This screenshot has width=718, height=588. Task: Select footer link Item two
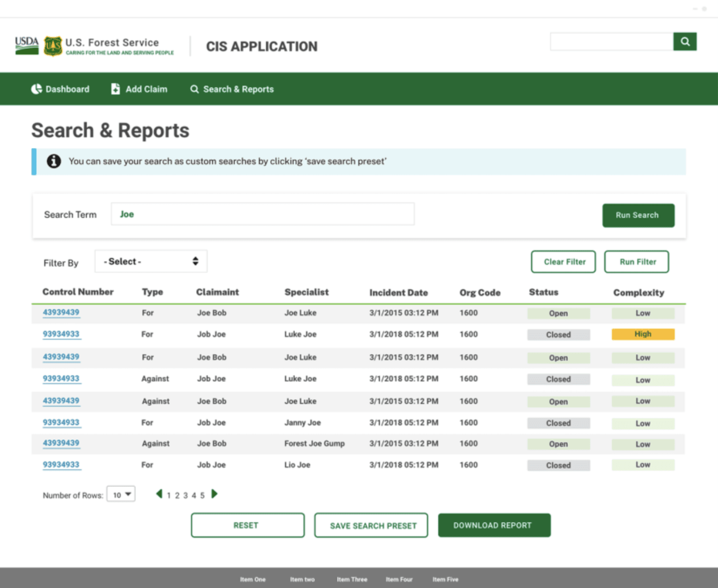pos(303,579)
